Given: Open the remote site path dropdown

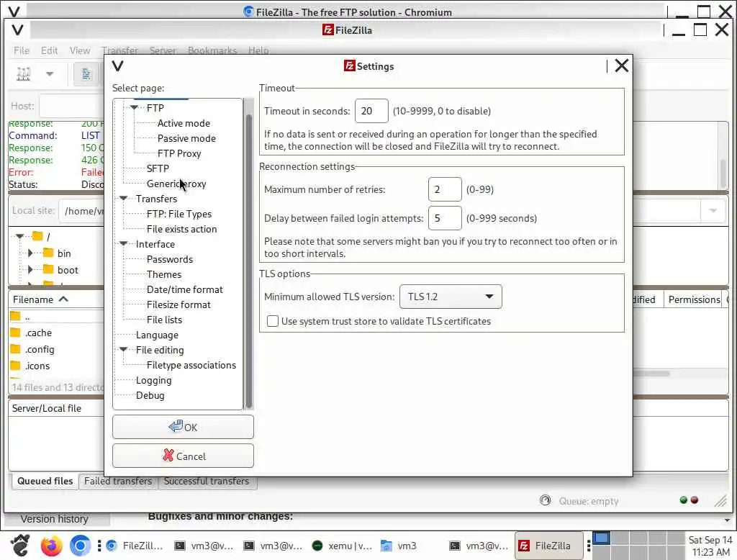Looking at the screenshot, I should (713, 211).
